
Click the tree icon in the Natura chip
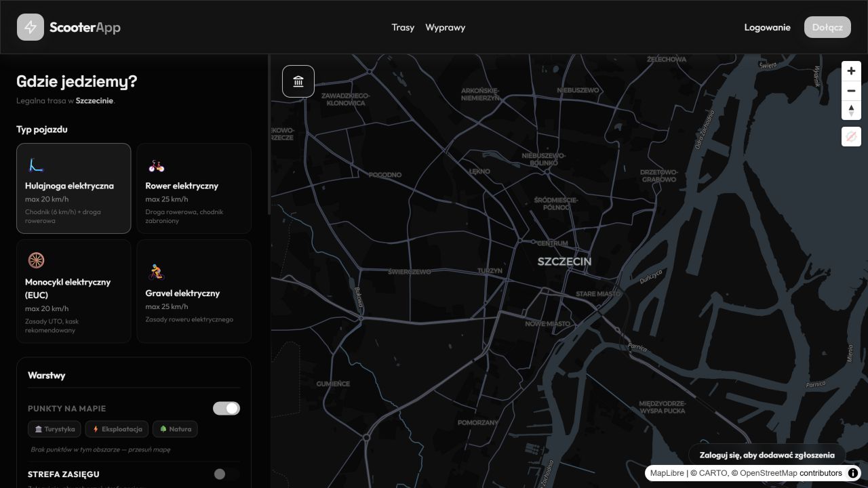point(163,429)
